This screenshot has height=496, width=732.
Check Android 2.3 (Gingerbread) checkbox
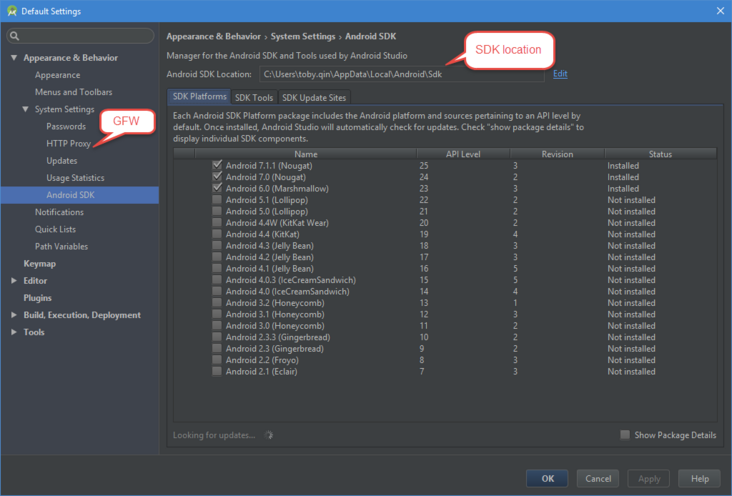coord(217,348)
